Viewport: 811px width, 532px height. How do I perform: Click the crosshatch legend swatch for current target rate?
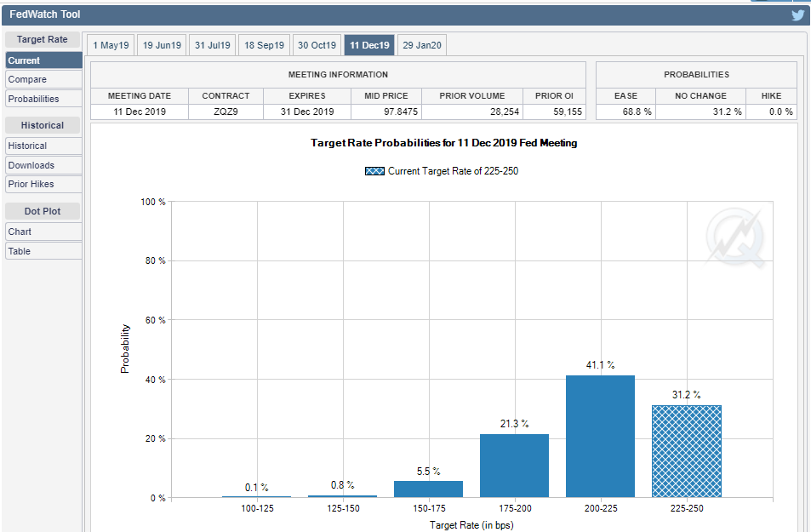[x=374, y=171]
